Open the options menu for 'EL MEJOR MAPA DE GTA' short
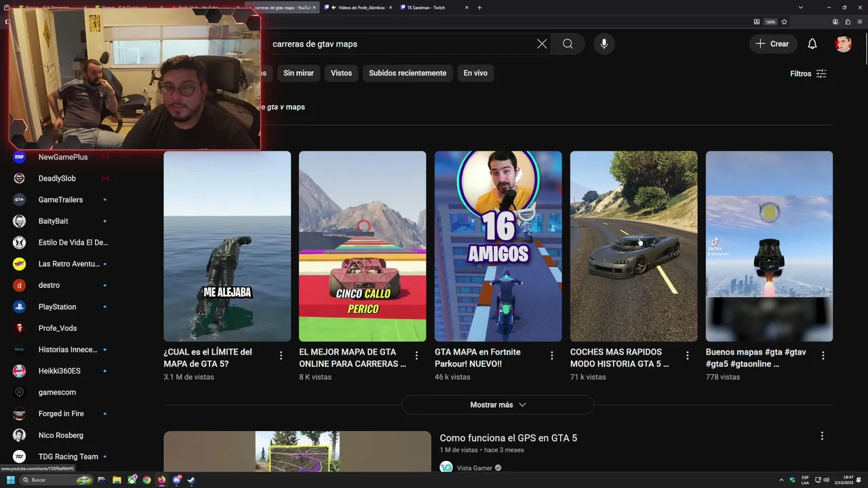 [416, 356]
